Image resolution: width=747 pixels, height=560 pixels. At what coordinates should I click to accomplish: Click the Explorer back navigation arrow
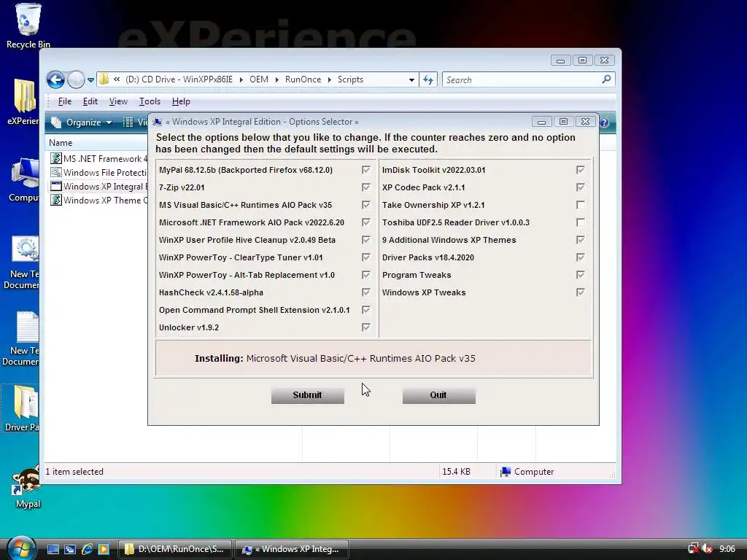point(55,79)
